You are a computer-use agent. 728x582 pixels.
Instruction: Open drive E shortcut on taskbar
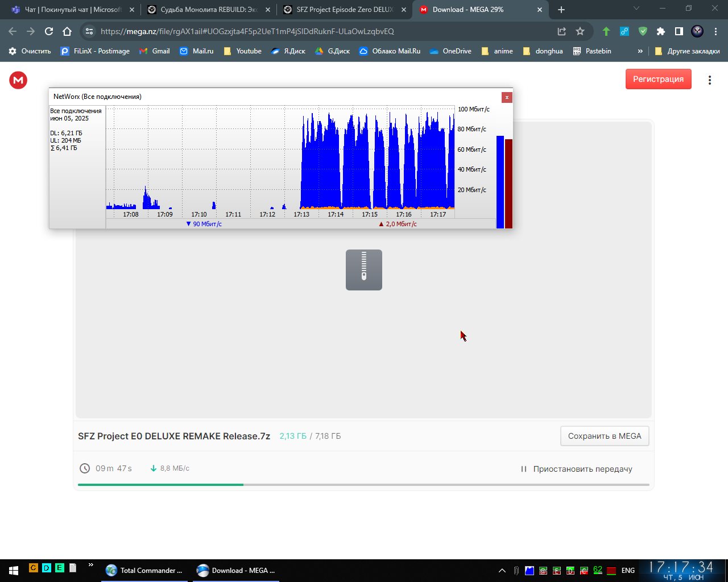59,567
